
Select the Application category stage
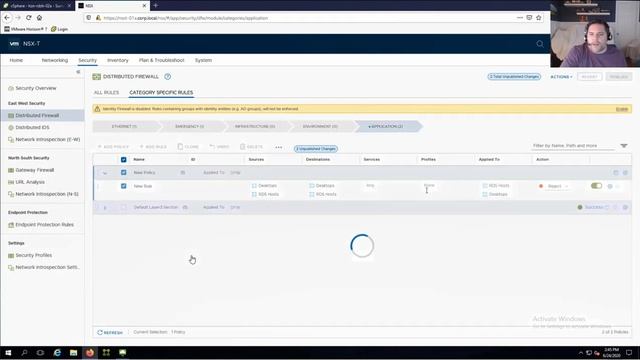pyautogui.click(x=386, y=127)
